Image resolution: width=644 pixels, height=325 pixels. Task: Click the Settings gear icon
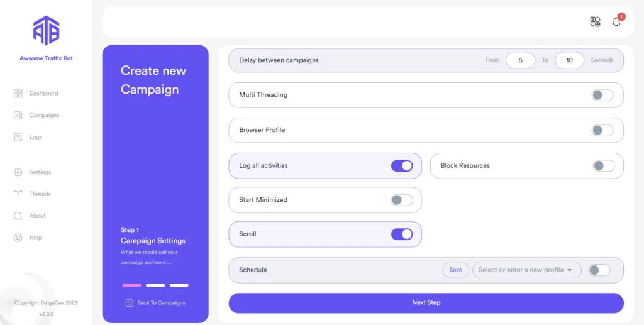point(18,172)
